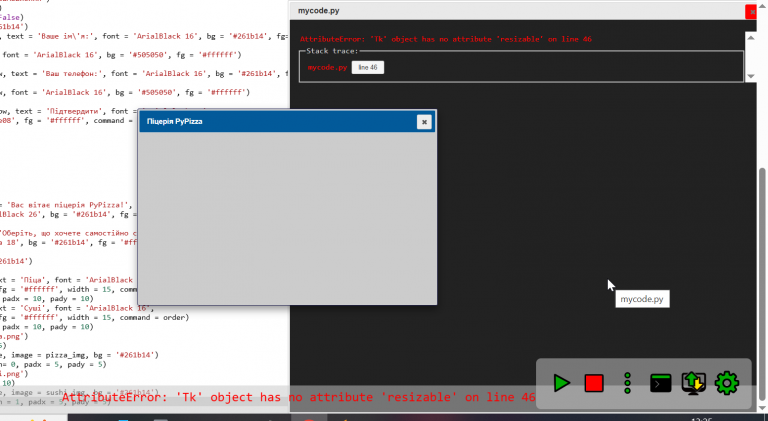Click code line containing 'Підтвердити'
The width and height of the screenshot is (768, 421).
click(x=69, y=111)
